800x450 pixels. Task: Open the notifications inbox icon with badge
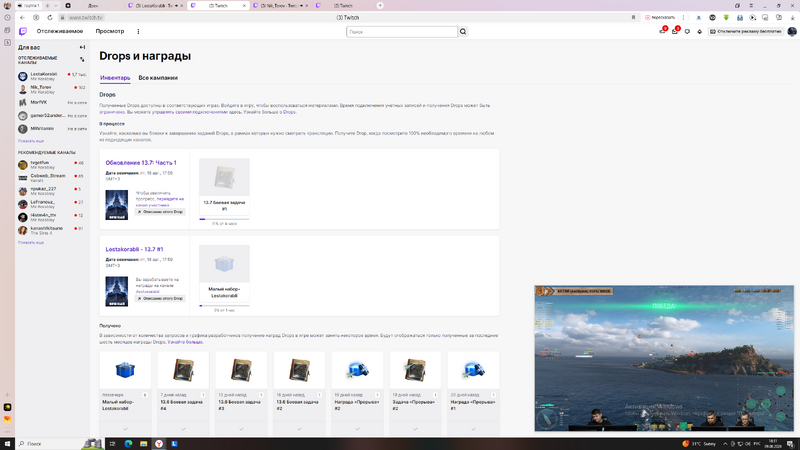(675, 32)
